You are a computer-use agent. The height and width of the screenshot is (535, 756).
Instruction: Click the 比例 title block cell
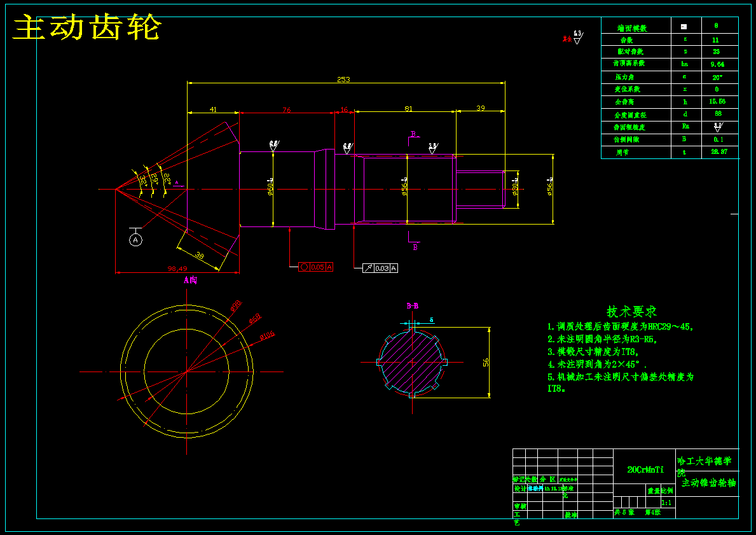667,490
